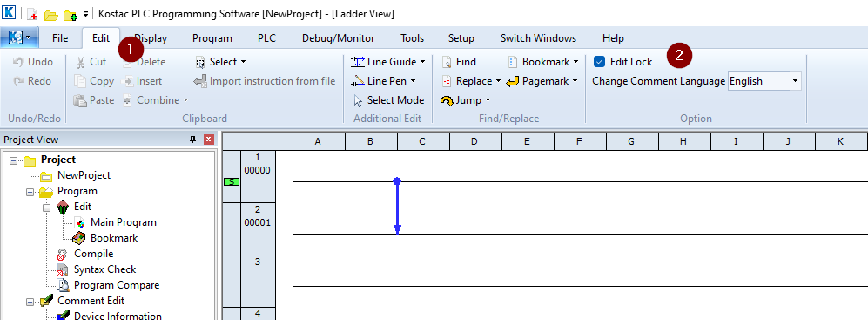Select the Line Pen tool

pos(358,81)
